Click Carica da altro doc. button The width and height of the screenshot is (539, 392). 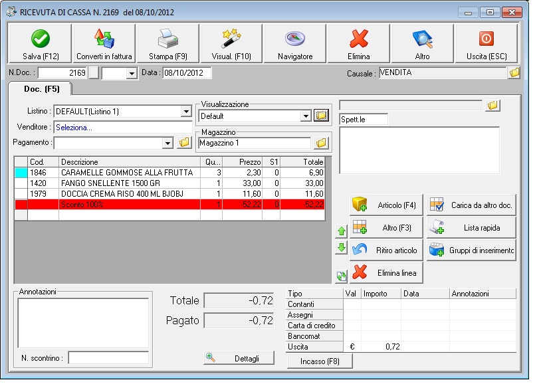471,205
